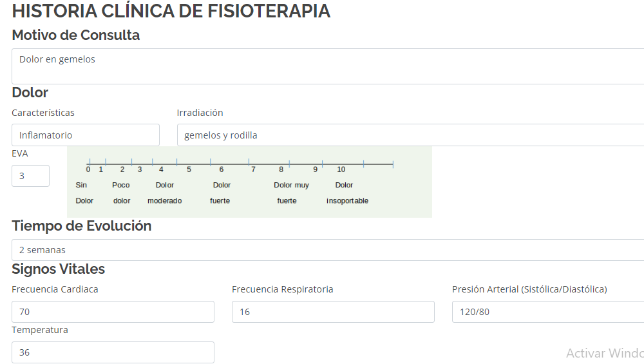Focus the Características field containing Inflamatorio
The height and width of the screenshot is (364, 644).
tap(85, 135)
